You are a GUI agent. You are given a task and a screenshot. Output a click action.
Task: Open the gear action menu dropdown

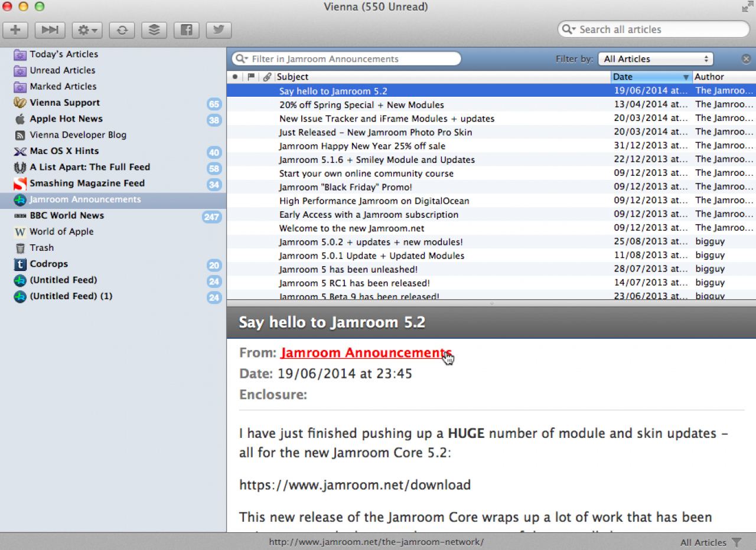(87, 30)
